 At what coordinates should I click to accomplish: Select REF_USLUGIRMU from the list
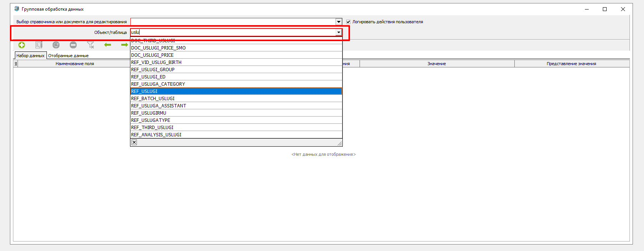236,113
